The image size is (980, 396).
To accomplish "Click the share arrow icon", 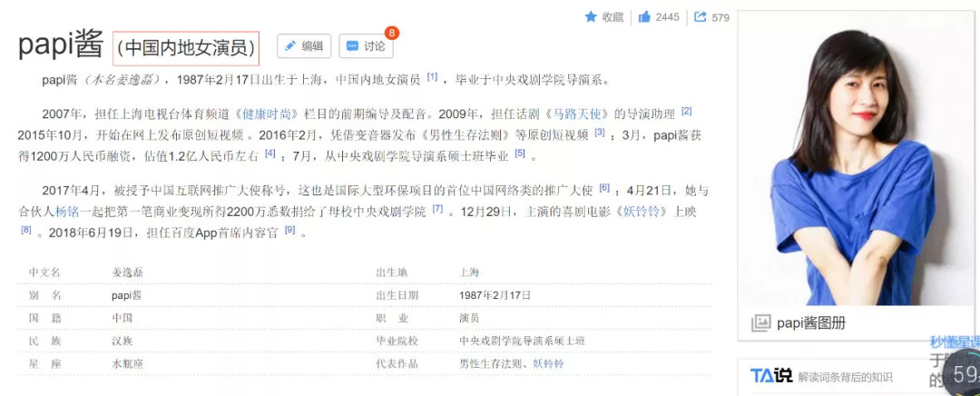I will [x=701, y=17].
